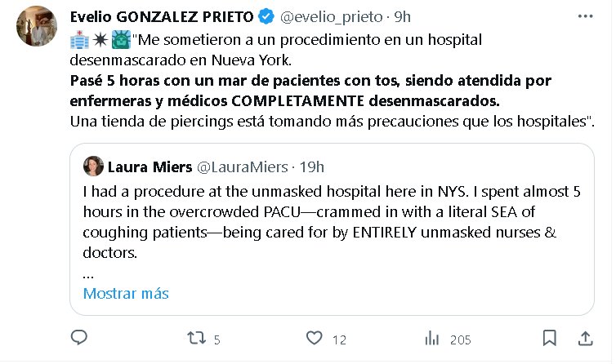
Task: Click the @LauraMiers handle
Action: 242,166
